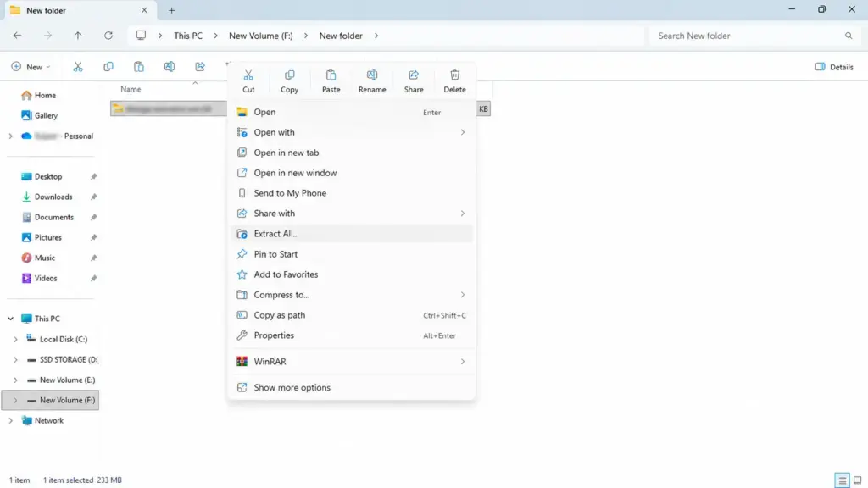Choose Extract All from the menu

tap(351, 234)
